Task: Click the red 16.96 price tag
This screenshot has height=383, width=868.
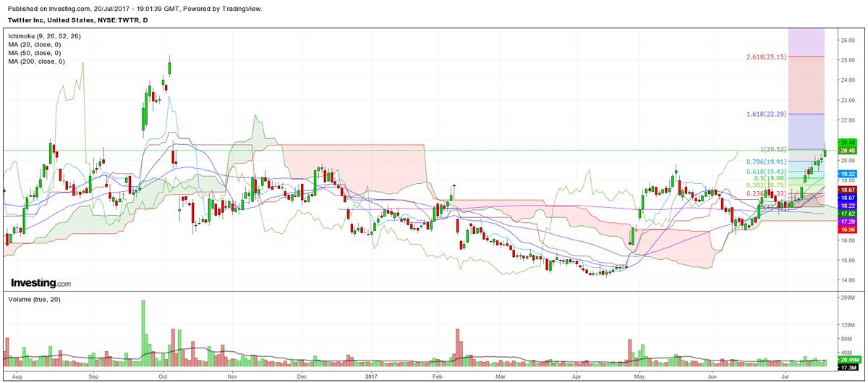Action: click(x=846, y=230)
